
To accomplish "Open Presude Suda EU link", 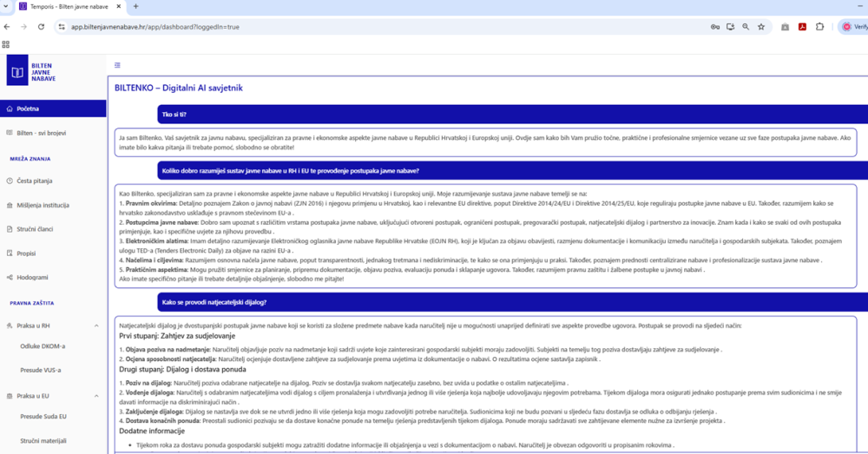I will [x=43, y=417].
